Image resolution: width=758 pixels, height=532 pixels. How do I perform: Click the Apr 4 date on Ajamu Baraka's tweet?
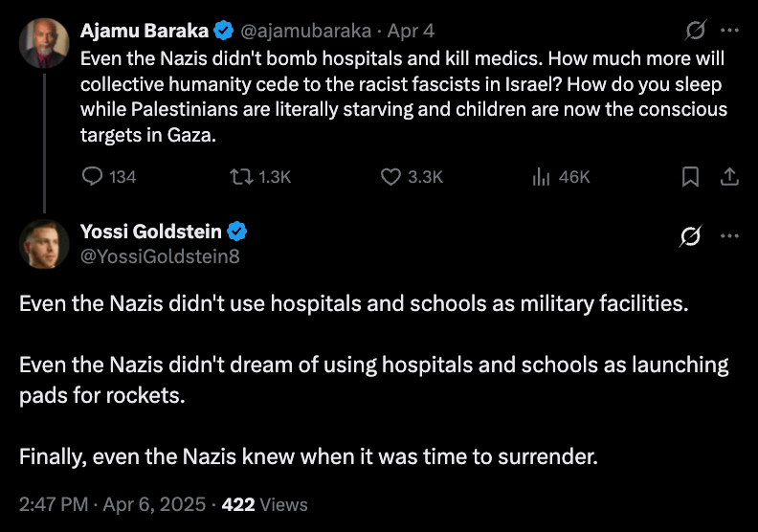point(410,30)
